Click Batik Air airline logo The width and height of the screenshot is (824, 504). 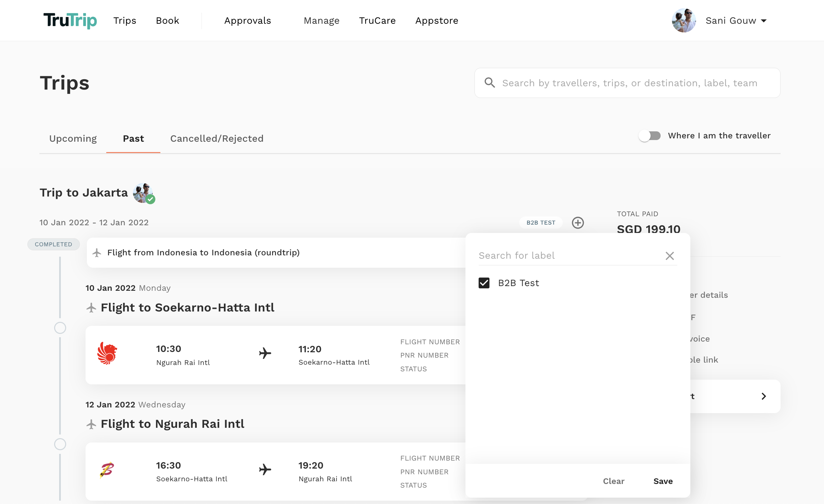pos(107,470)
